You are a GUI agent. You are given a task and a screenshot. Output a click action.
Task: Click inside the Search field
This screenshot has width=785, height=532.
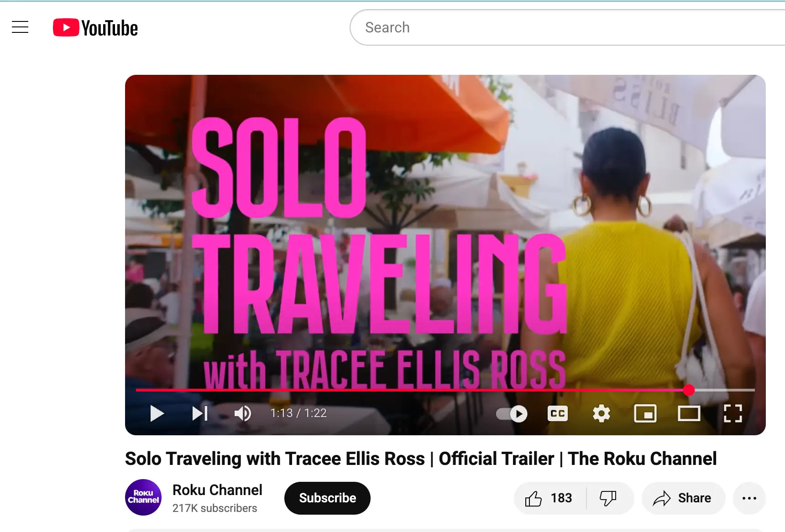[548, 27]
